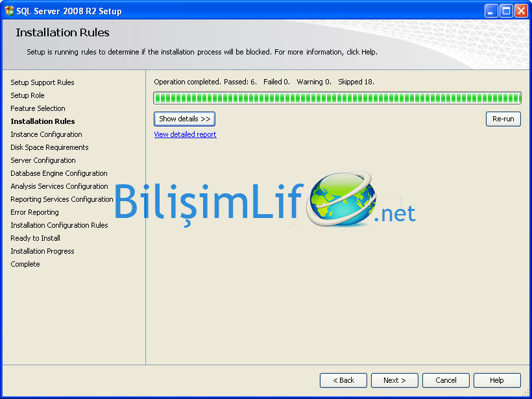Select Reporting Services Configuration step

pos(62,199)
